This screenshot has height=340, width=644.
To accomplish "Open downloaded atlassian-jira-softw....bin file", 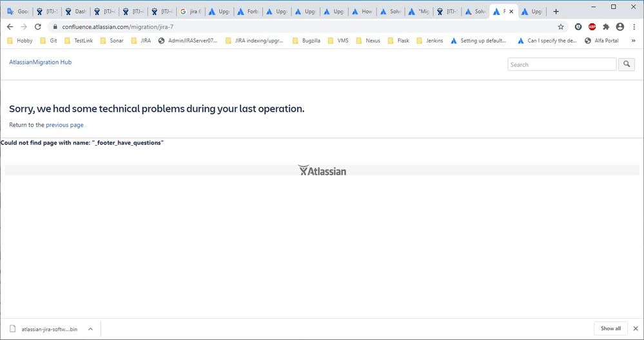I will coord(44,329).
